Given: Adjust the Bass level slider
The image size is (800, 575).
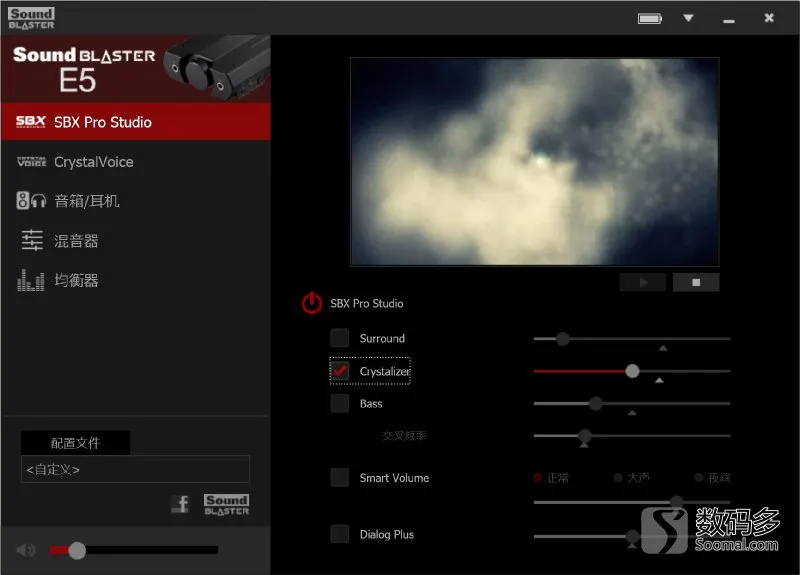Looking at the screenshot, I should click(632, 403).
